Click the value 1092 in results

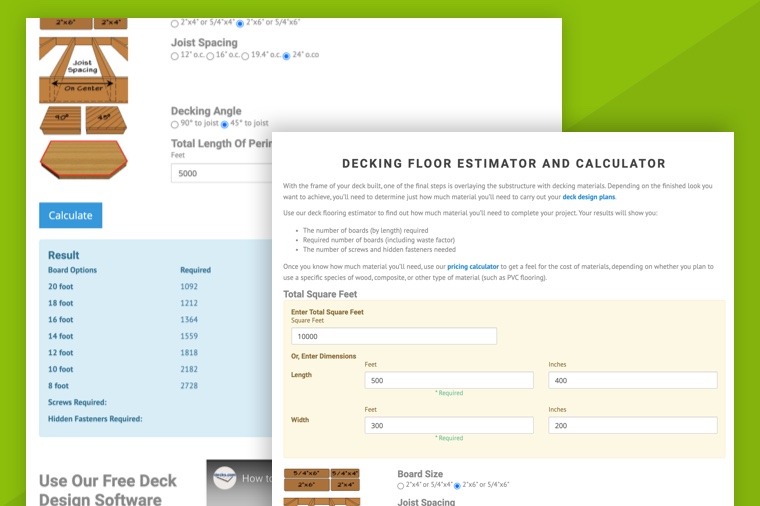[189, 286]
